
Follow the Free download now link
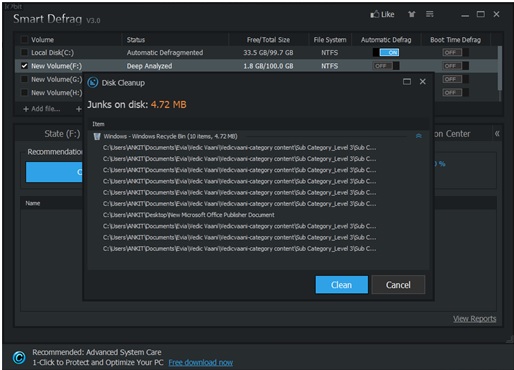[x=201, y=362]
